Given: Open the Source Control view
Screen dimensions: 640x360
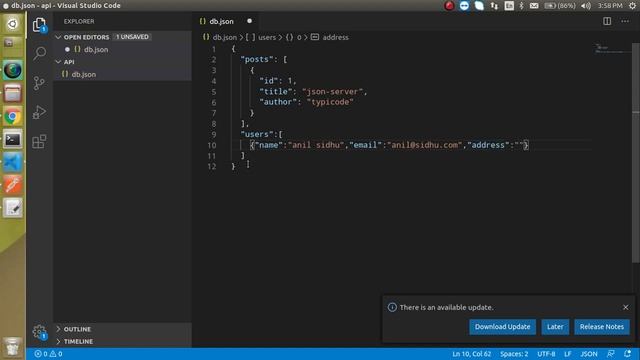Looking at the screenshot, I should (39, 83).
